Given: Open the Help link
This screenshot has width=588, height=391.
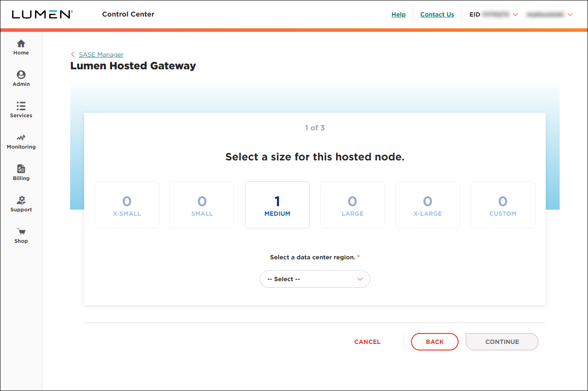Looking at the screenshot, I should pyautogui.click(x=398, y=14).
